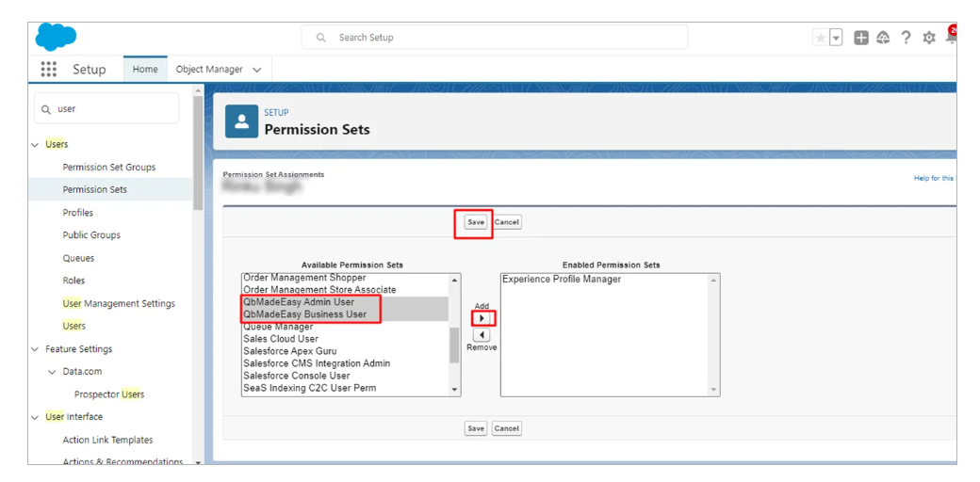Collapse the Feature Settings section

click(36, 349)
